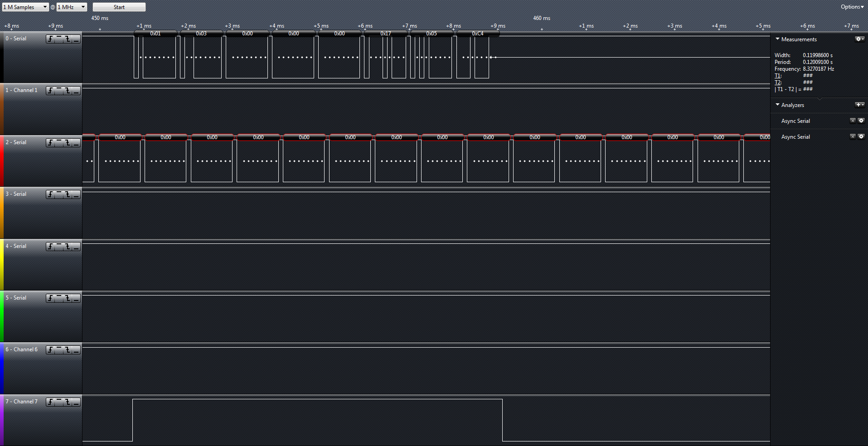Set high-level trigger on Channel 1
Image resolution: width=868 pixels, height=446 pixels.
click(59, 91)
